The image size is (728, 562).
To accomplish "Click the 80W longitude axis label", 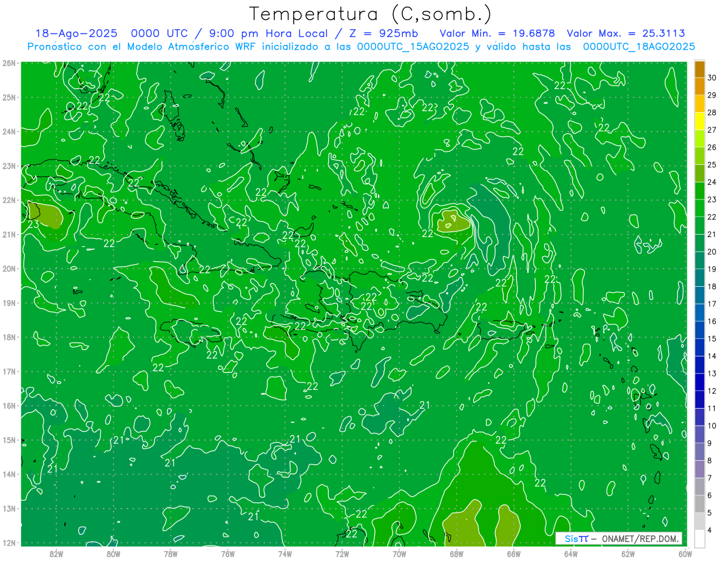I will (x=113, y=553).
